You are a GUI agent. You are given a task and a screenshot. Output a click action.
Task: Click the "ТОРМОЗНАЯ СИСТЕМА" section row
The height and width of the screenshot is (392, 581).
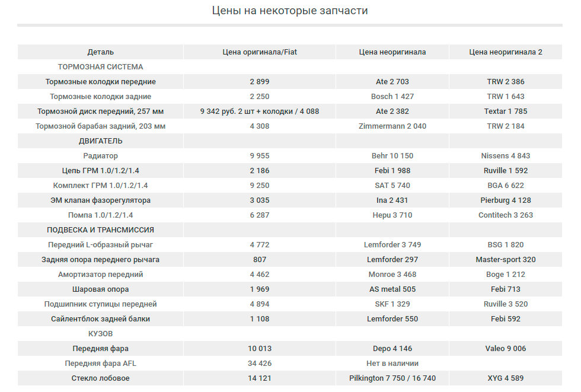click(x=100, y=67)
